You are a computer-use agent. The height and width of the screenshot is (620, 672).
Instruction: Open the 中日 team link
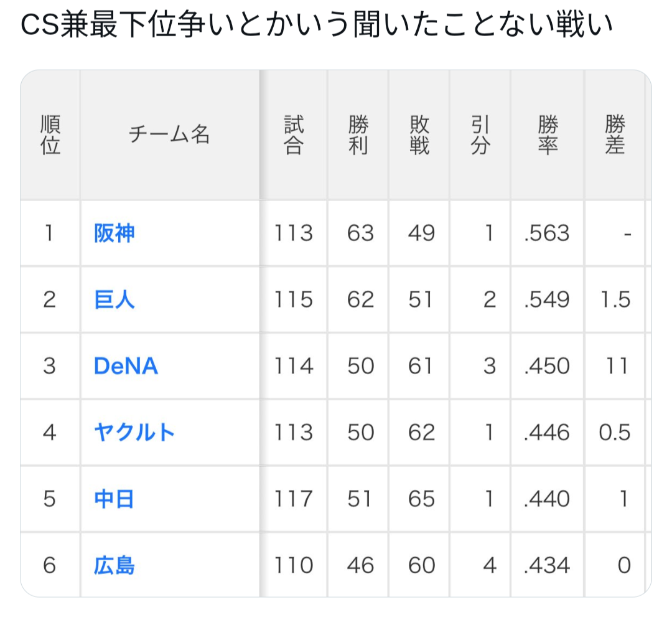pos(114,499)
